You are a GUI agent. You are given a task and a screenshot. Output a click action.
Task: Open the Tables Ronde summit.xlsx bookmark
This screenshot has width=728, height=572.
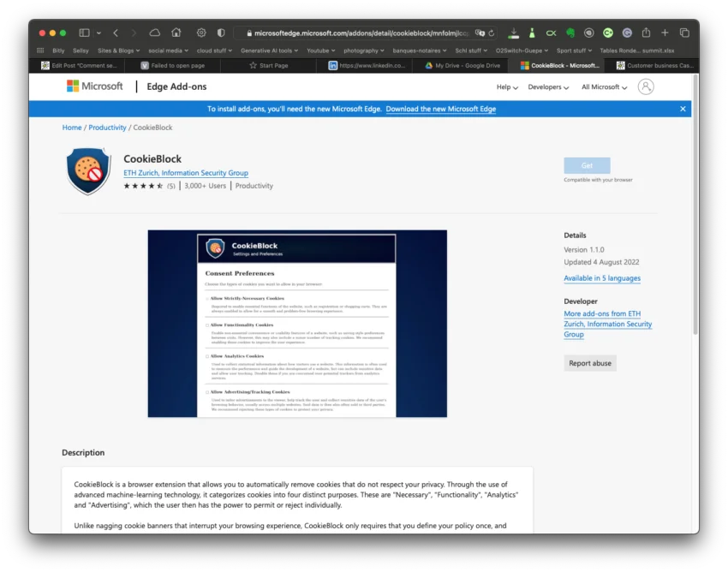coord(637,51)
